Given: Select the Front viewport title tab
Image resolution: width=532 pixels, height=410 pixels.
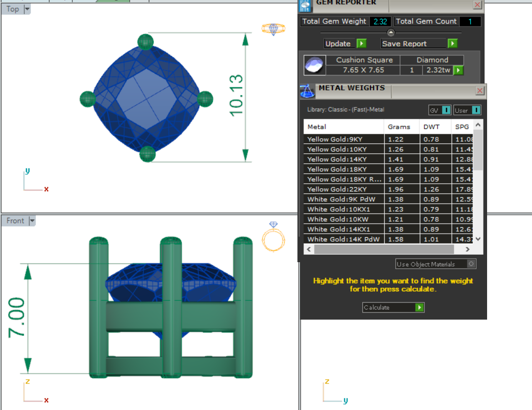Looking at the screenshot, I should tap(15, 221).
